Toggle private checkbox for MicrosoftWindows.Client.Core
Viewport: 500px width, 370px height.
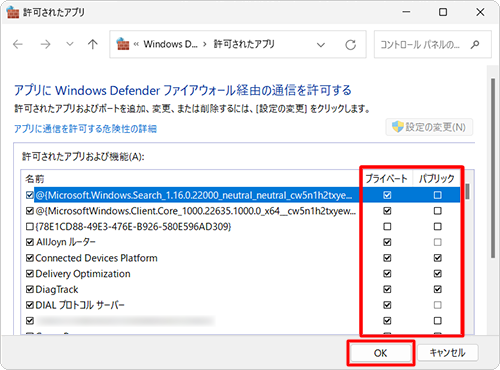point(387,211)
